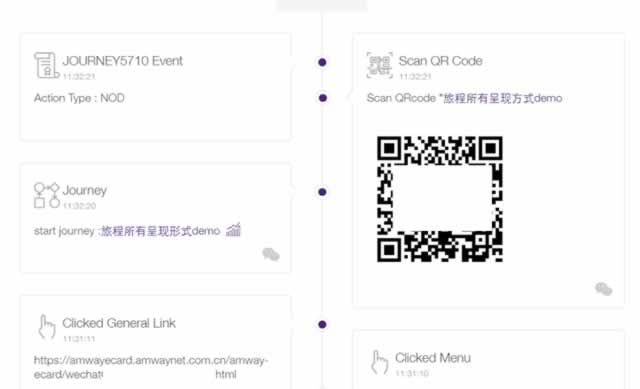
Task: Click the Journey card title
Action: (x=85, y=191)
